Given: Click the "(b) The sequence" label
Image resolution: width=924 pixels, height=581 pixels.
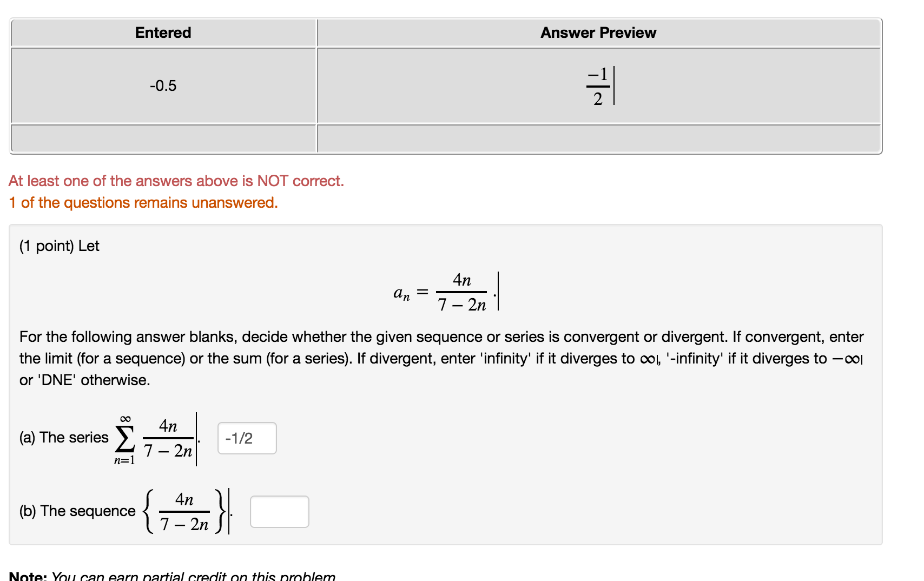Looking at the screenshot, I should tap(77, 511).
